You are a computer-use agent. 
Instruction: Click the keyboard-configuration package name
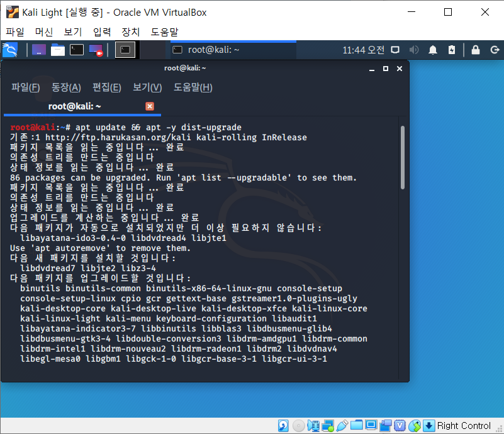[211, 319]
